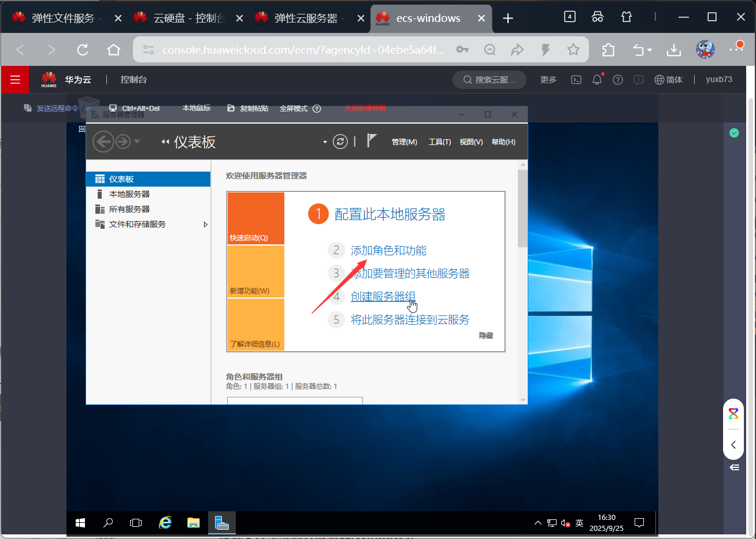This screenshot has width=756, height=539.
Task: Show hidden tray icons arrow
Action: pos(538,523)
